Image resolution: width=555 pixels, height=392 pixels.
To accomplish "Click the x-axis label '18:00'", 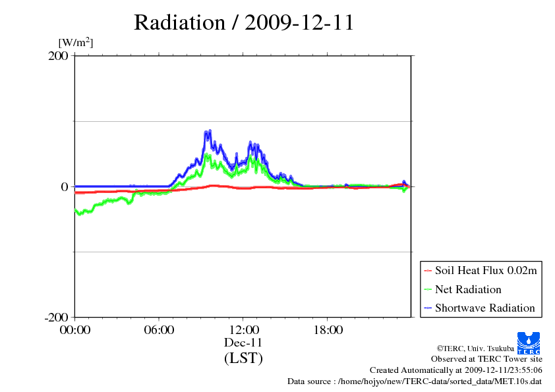I will pos(328,330).
